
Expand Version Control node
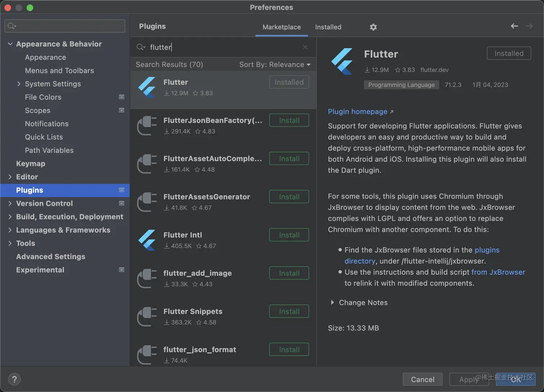10,203
